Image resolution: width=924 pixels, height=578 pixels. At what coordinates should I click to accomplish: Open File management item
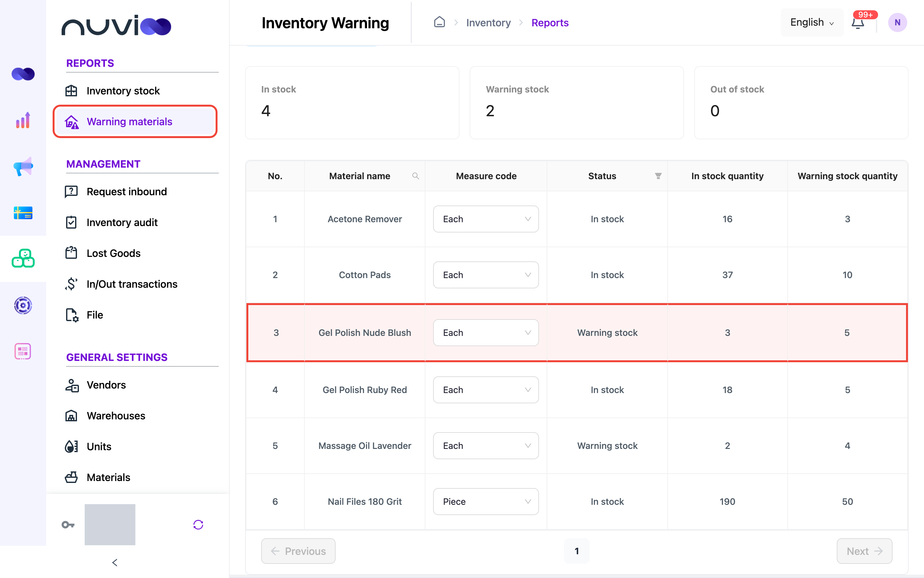point(135,315)
